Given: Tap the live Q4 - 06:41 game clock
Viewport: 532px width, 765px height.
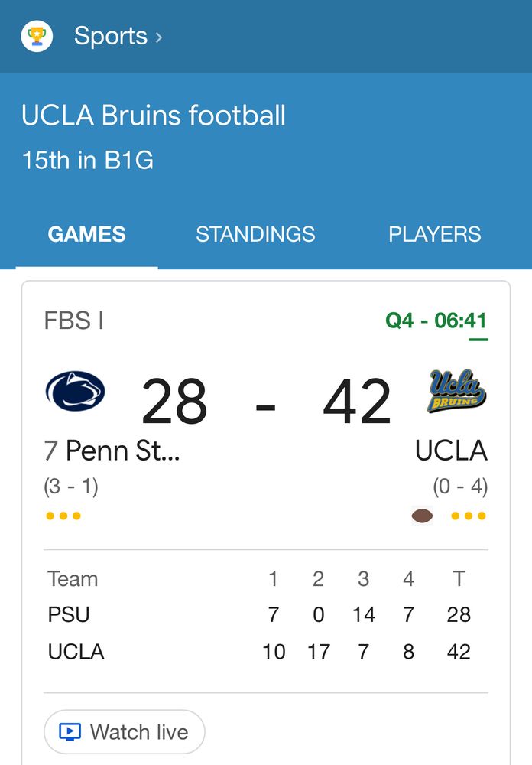Looking at the screenshot, I should click(x=436, y=321).
